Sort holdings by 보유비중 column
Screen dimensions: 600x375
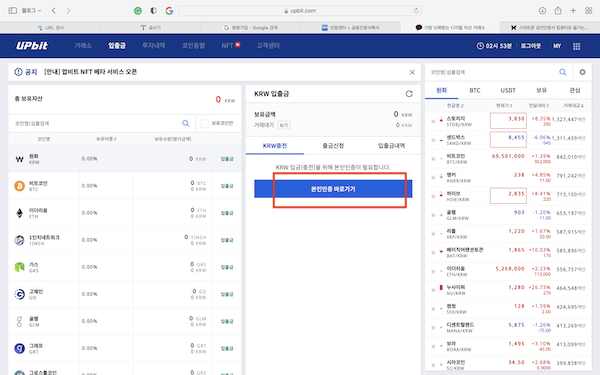click(106, 139)
